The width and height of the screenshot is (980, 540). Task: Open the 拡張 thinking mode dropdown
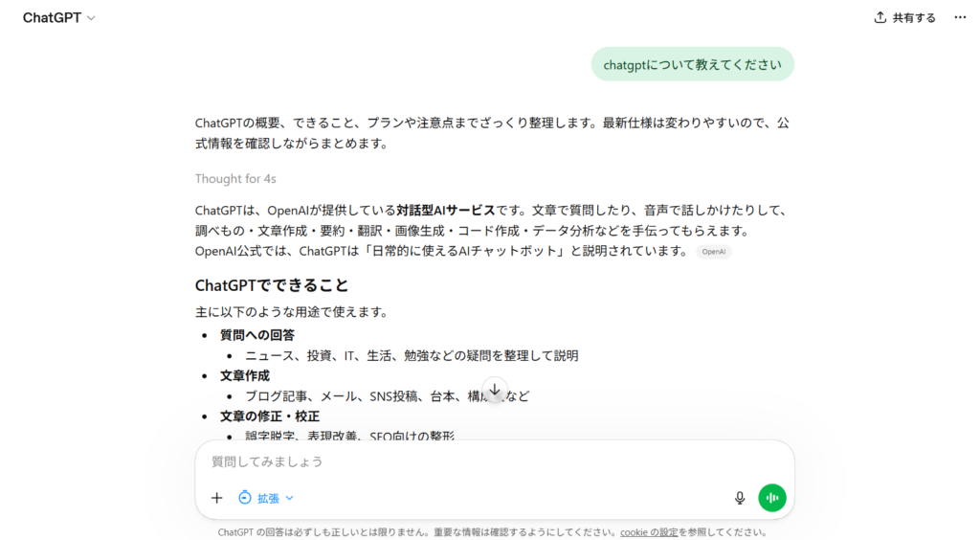point(266,498)
